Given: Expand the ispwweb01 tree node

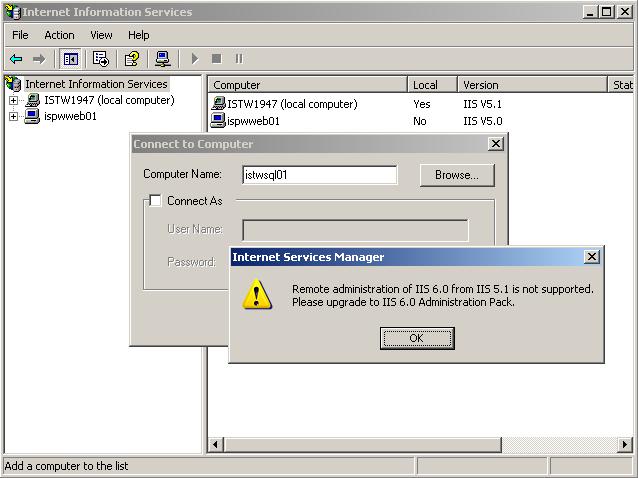Looking at the screenshot, I should pos(13,116).
